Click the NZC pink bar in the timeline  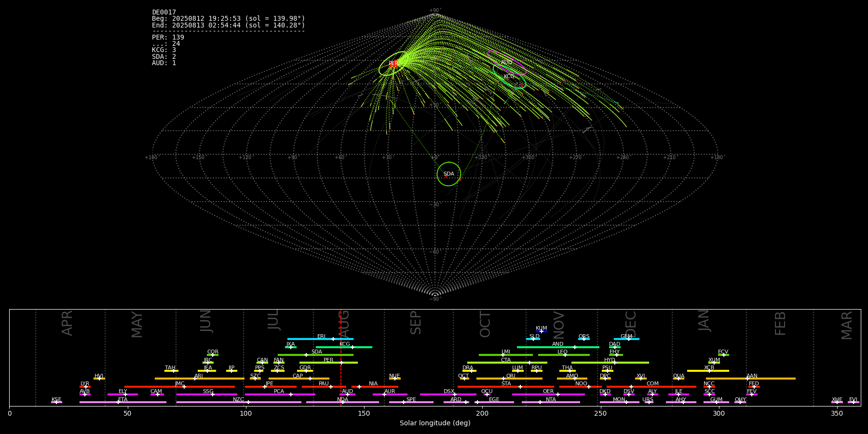[239, 402]
